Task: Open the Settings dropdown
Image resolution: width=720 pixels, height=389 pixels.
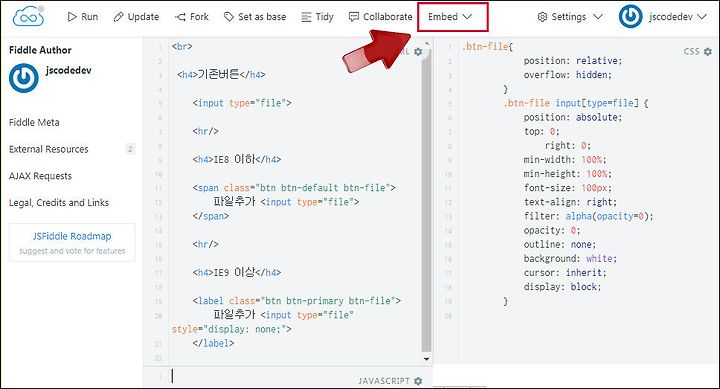Action: [570, 17]
